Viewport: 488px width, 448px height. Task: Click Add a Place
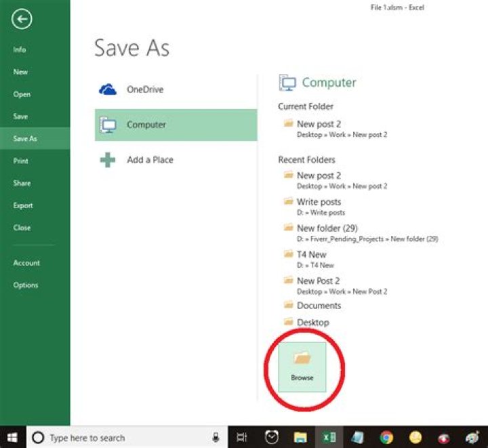click(176, 159)
